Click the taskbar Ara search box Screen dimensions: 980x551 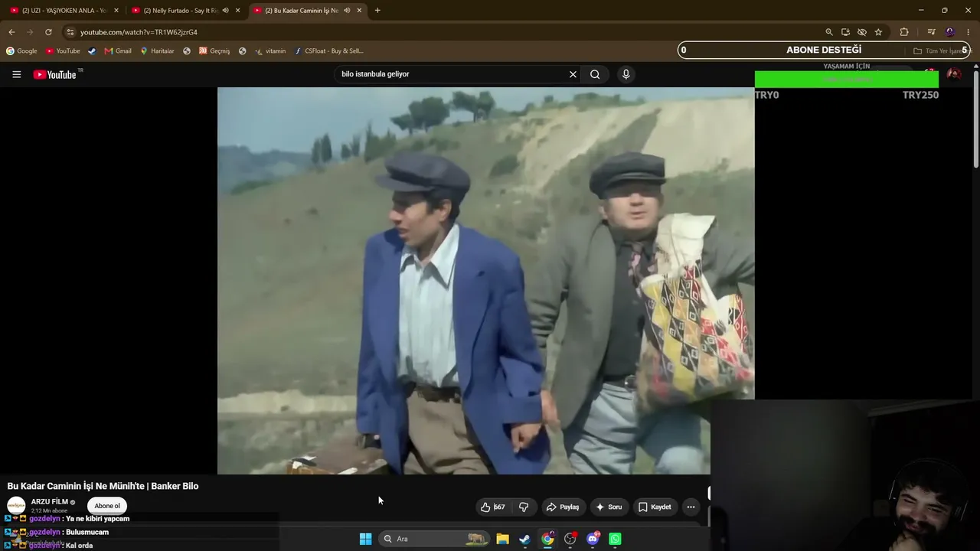pos(434,539)
